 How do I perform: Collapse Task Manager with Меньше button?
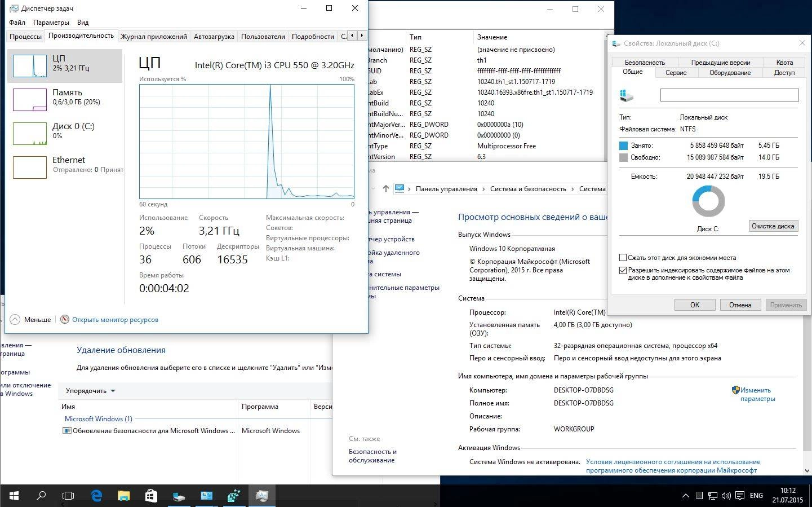pos(30,319)
